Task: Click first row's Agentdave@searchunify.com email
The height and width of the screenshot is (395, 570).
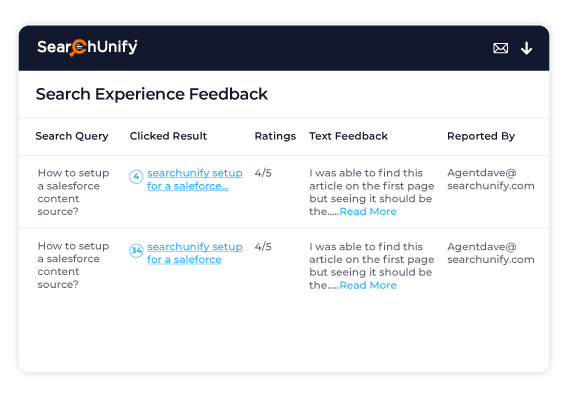Action: pyautogui.click(x=491, y=180)
